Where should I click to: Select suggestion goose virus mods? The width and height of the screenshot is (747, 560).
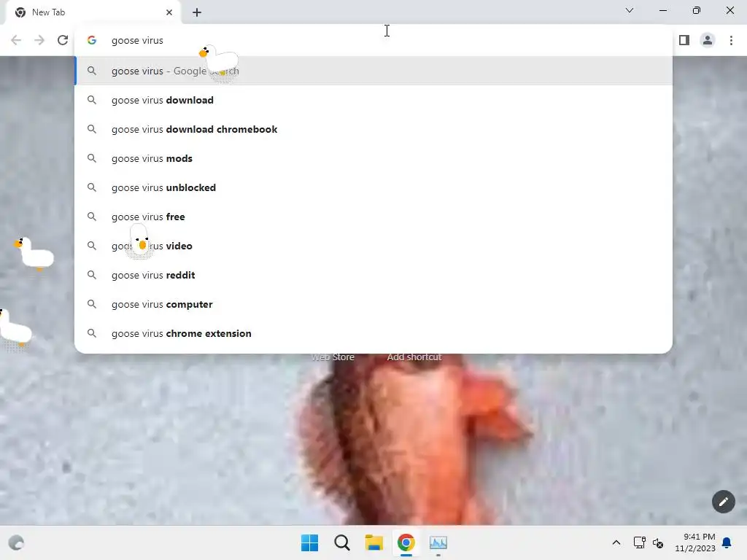pos(373,158)
